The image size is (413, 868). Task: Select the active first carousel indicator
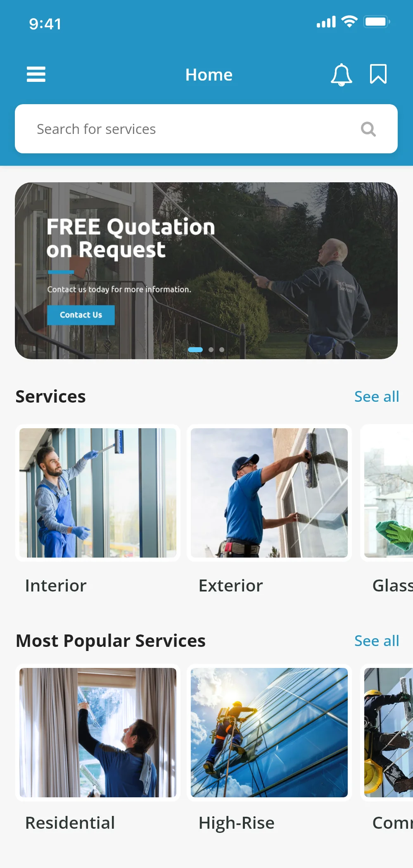(195, 350)
